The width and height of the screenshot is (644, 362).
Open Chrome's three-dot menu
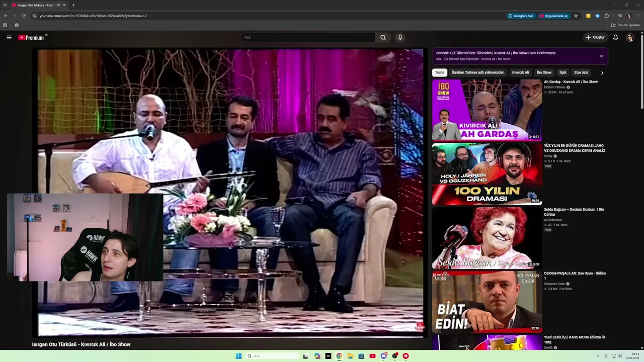[638, 16]
